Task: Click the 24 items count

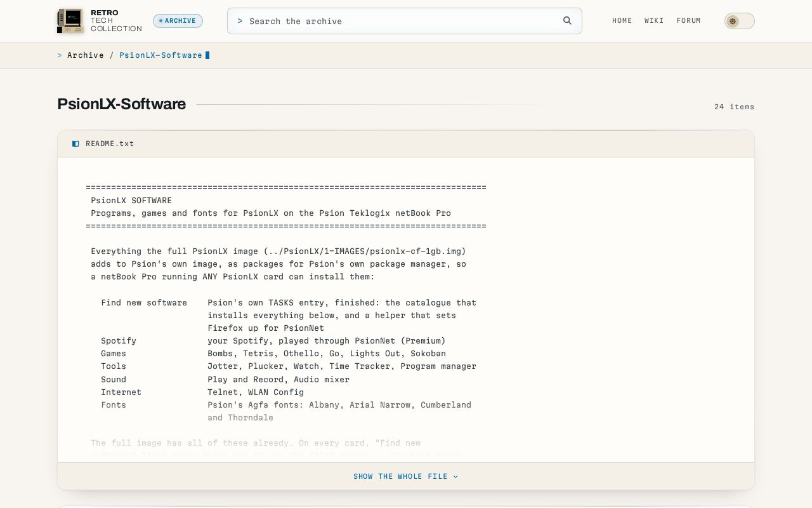Action: click(735, 107)
